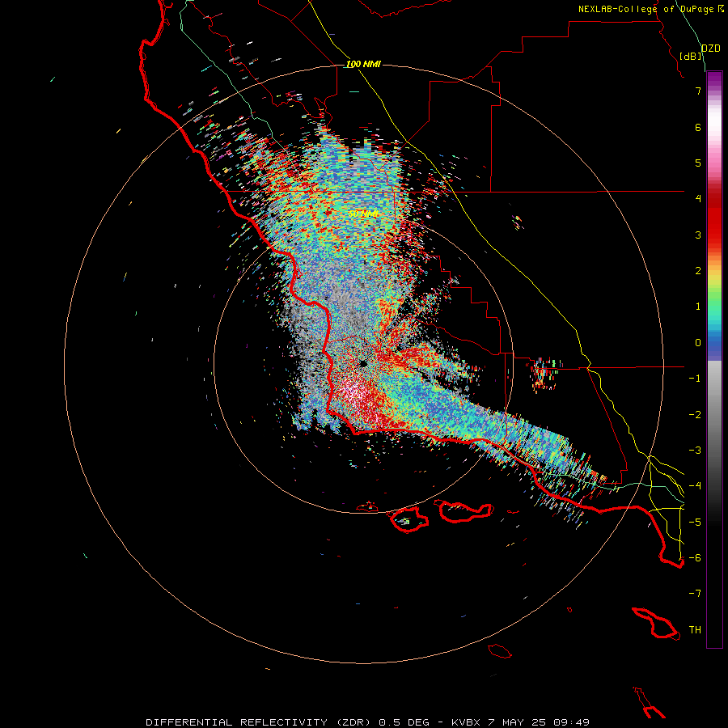The height and width of the screenshot is (728, 728).
Task: Click the 5 value on the color scale
Action: point(698,163)
